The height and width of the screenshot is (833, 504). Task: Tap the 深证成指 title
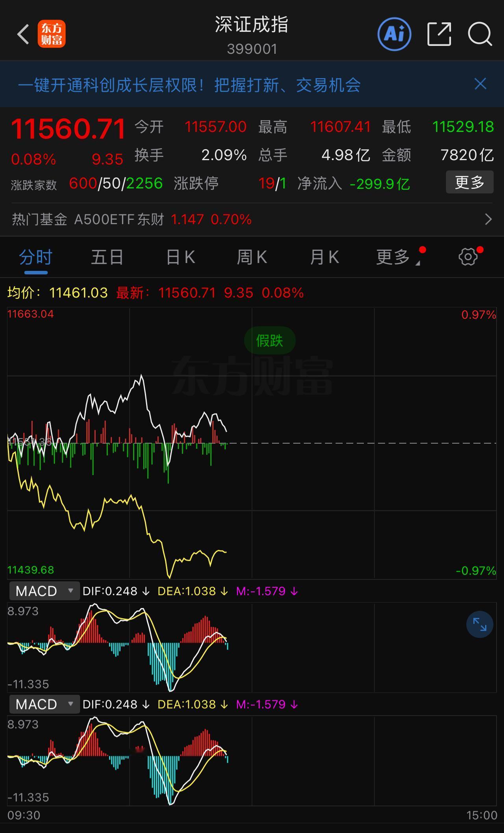point(252,24)
